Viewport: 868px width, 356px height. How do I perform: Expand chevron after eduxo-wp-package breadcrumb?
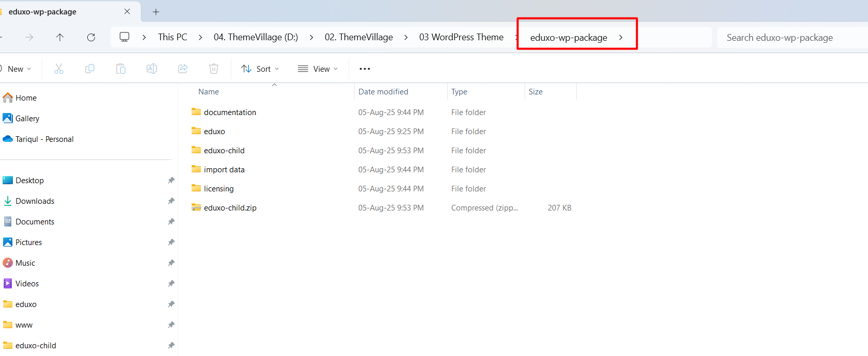621,37
